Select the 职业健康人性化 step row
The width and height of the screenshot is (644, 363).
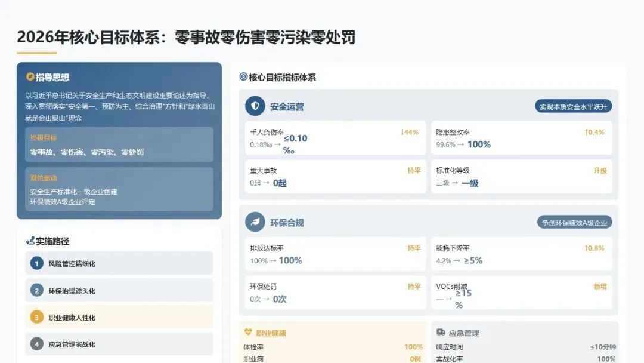click(x=119, y=317)
